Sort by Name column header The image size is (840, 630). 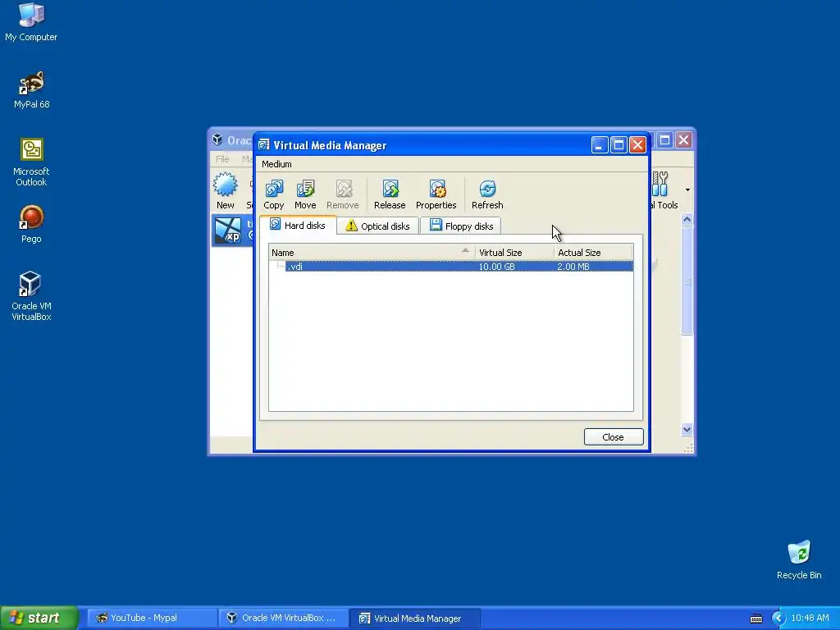[x=372, y=253]
